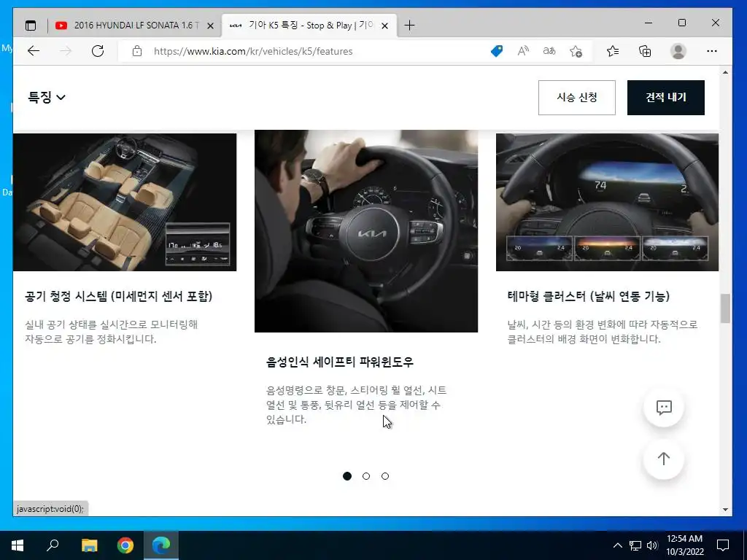
Task: Click the 시승 신청 button
Action: click(576, 97)
